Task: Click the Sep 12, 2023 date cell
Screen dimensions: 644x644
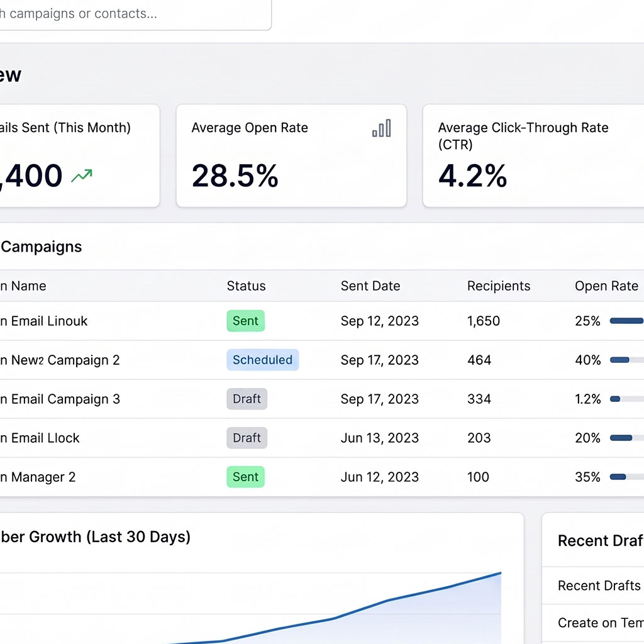Action: pyautogui.click(x=379, y=321)
